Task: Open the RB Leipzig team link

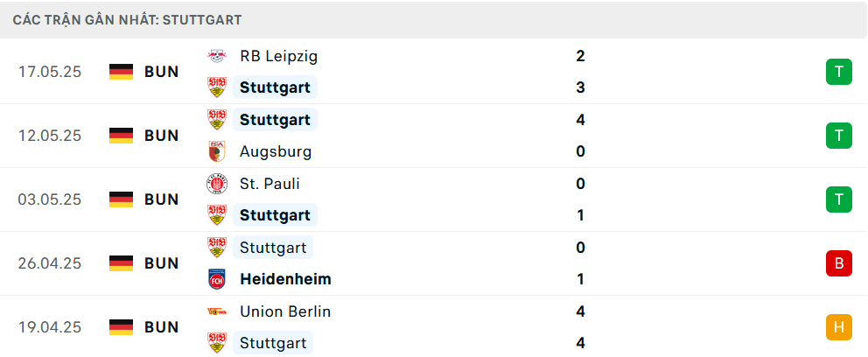Action: [x=278, y=56]
